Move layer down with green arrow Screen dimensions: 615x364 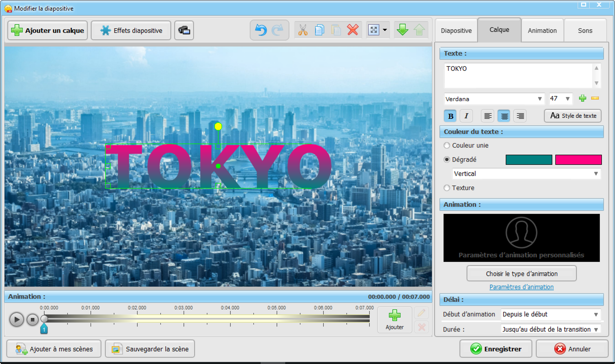coord(402,30)
